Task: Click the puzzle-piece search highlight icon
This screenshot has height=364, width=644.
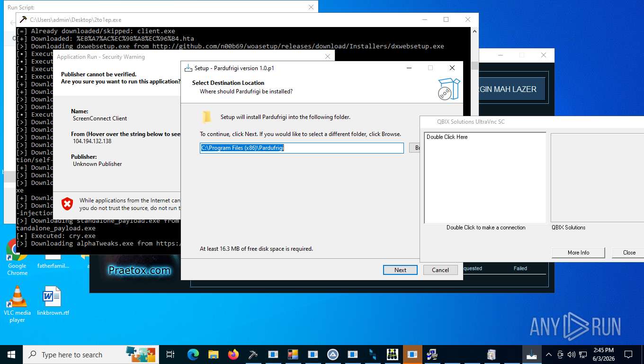Action: coord(140,354)
